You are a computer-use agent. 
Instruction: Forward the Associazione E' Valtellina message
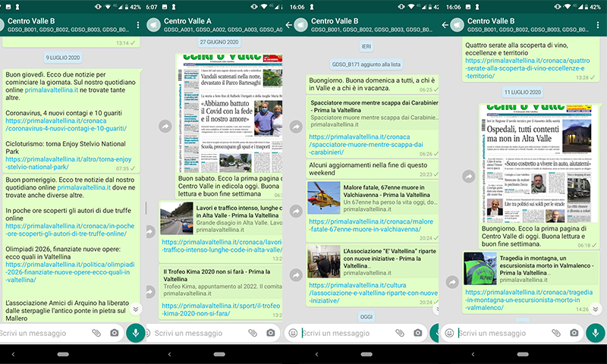click(296, 275)
